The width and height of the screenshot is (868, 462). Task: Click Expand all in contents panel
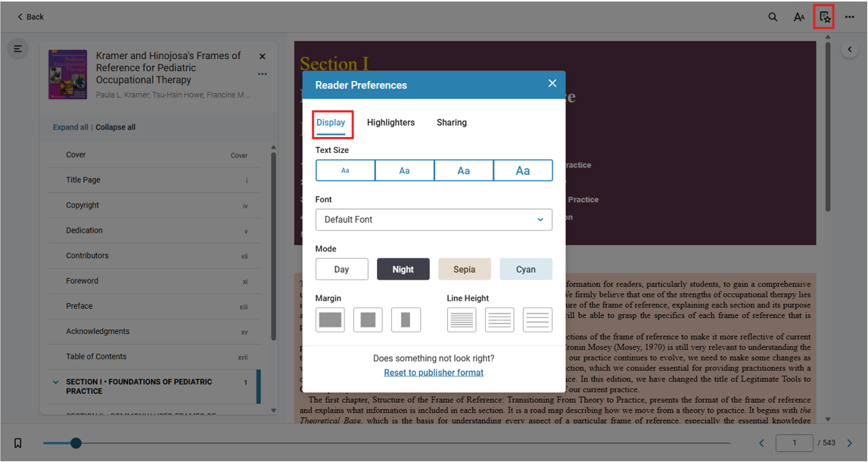pyautogui.click(x=70, y=127)
